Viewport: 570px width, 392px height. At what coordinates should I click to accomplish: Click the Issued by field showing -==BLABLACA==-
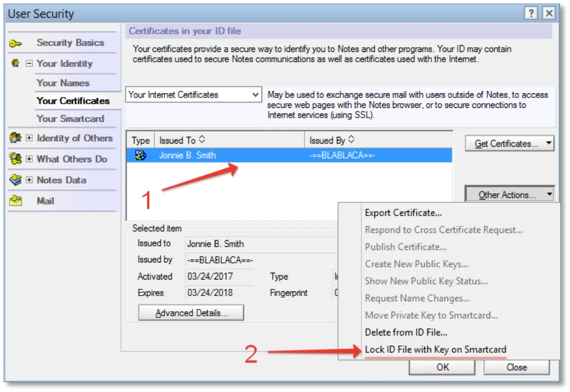point(262,260)
